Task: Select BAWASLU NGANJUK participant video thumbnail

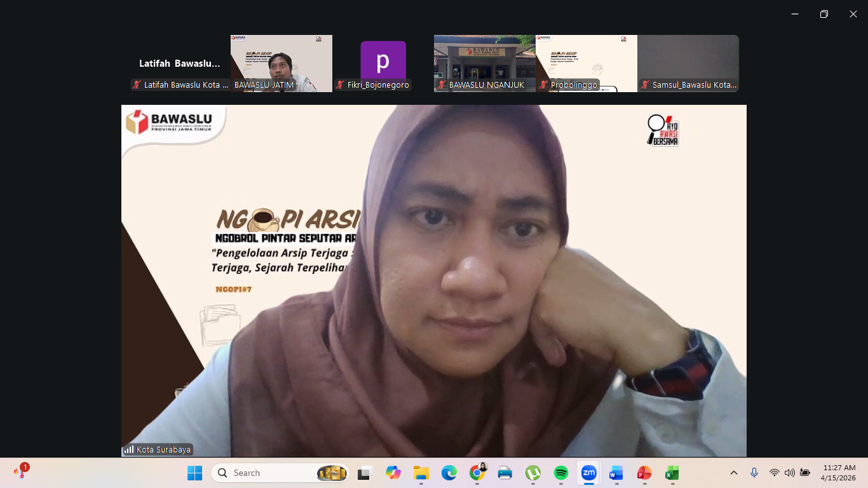Action: [484, 64]
